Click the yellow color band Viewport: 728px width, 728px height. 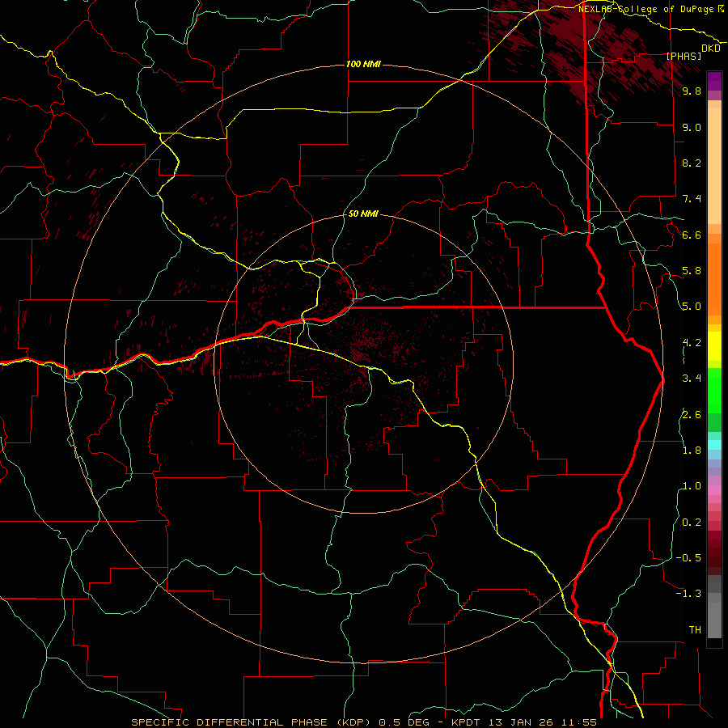tap(714, 346)
